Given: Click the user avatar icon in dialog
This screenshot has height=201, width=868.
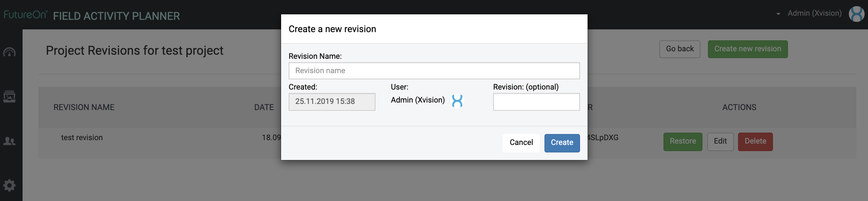Looking at the screenshot, I should coord(457,101).
